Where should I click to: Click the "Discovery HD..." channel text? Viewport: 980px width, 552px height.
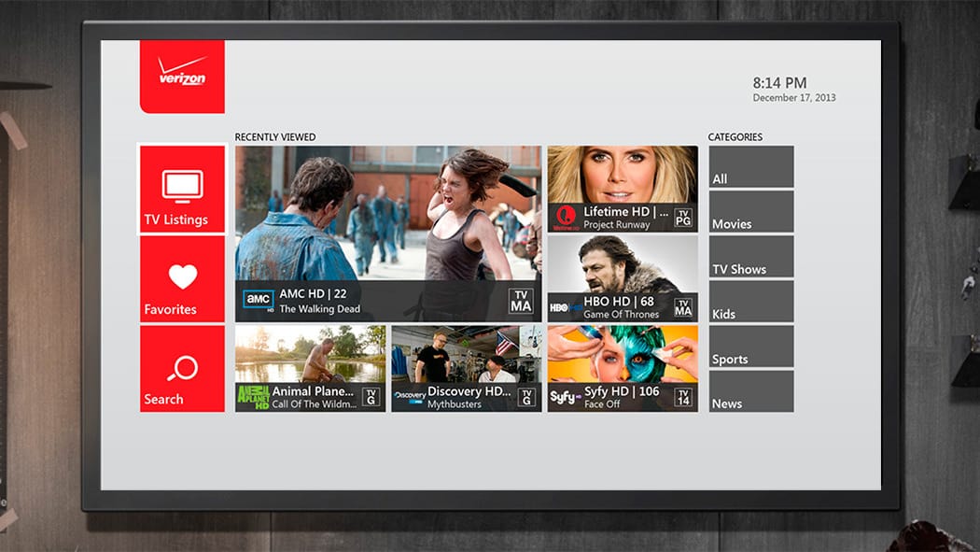click(x=469, y=391)
